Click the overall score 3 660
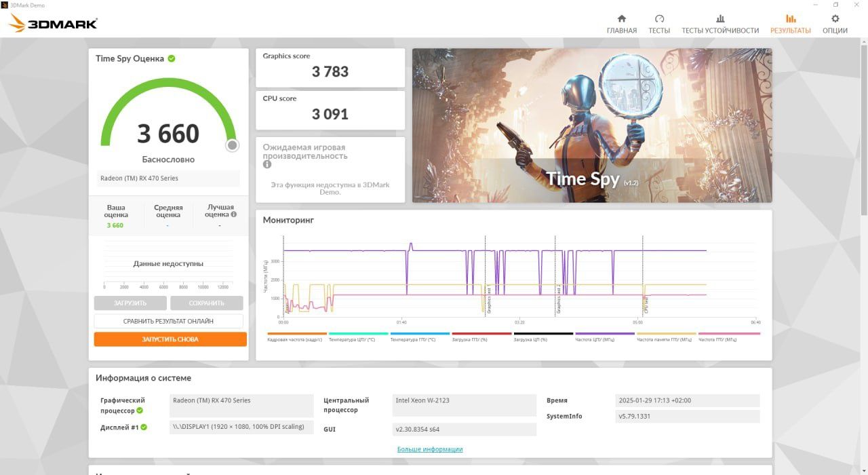Screen dimensions: 868x475 point(168,134)
